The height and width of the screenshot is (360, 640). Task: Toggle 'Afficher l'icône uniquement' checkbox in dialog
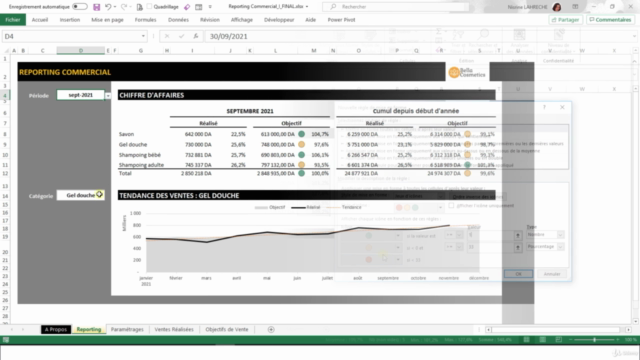(x=451, y=206)
